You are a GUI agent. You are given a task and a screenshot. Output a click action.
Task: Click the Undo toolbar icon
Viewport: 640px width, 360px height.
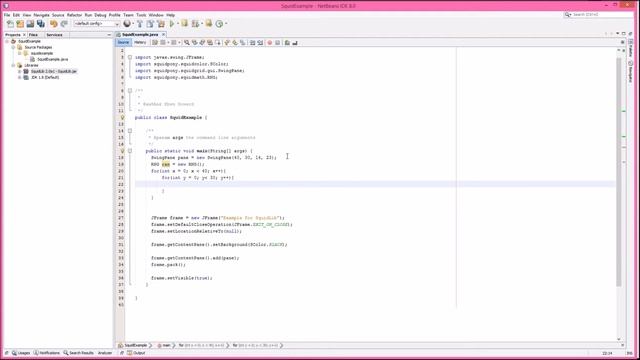53,24
